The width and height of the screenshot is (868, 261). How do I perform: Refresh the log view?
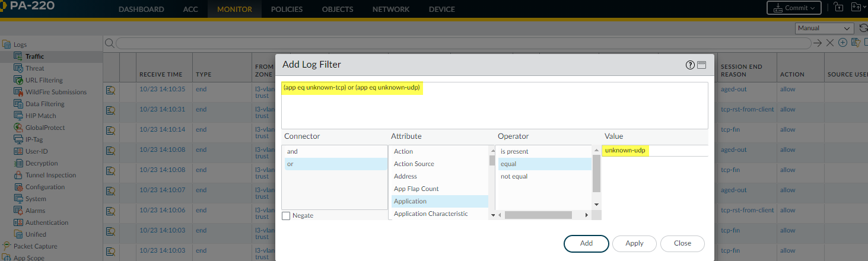863,28
